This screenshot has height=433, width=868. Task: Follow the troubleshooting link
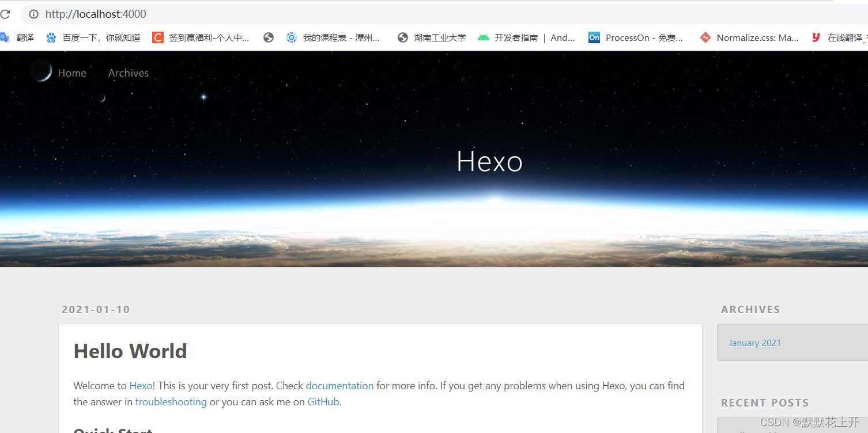pyautogui.click(x=171, y=402)
